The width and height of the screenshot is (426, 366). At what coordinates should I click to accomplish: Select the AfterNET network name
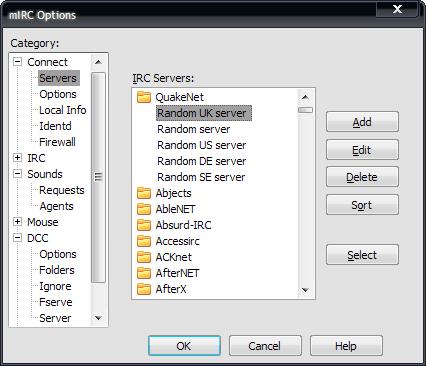177,273
